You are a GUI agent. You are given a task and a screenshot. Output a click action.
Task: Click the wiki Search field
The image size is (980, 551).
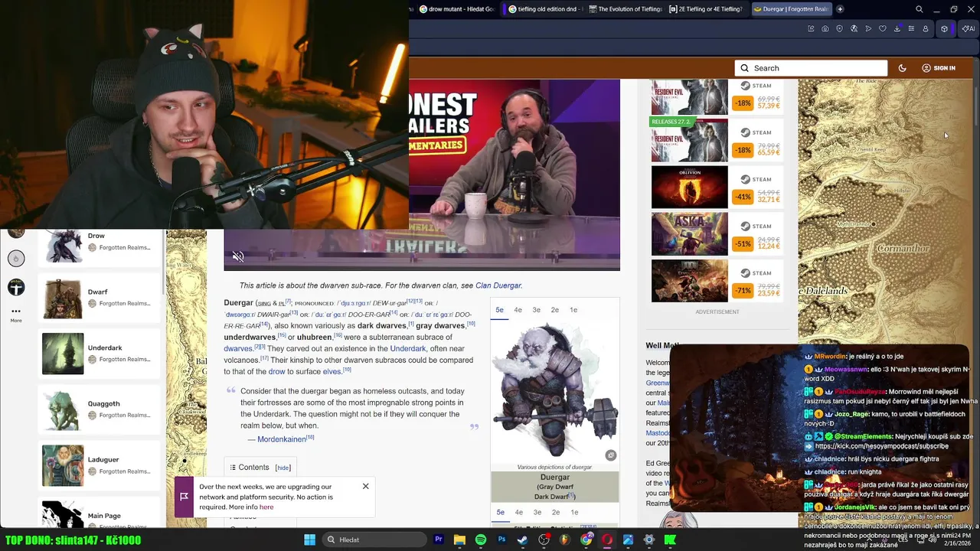811,68
